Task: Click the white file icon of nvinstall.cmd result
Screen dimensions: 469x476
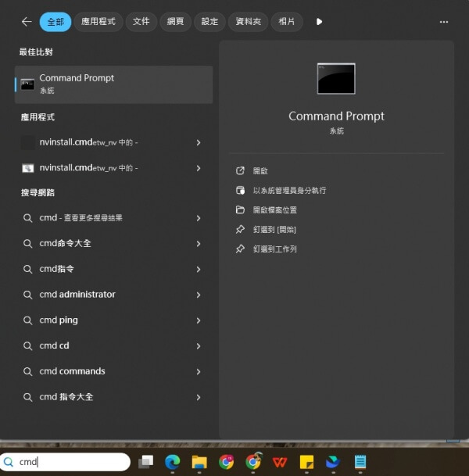Action: point(27,168)
